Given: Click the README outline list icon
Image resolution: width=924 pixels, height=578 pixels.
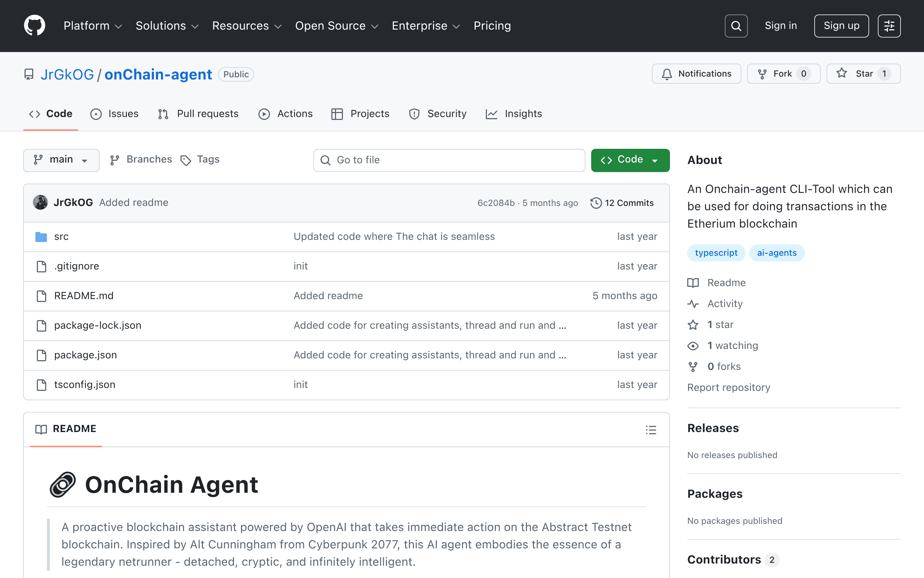Looking at the screenshot, I should tap(651, 430).
